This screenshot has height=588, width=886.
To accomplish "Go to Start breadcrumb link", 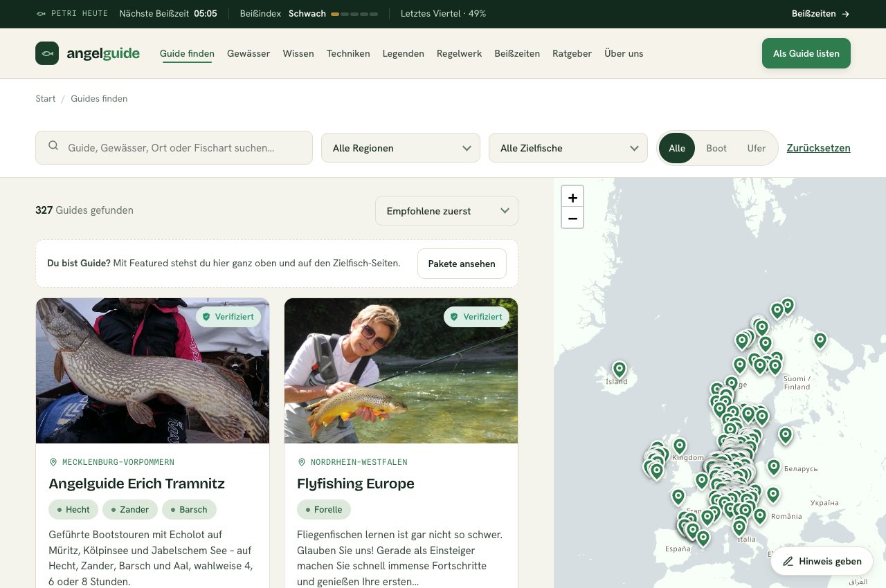I will click(46, 98).
